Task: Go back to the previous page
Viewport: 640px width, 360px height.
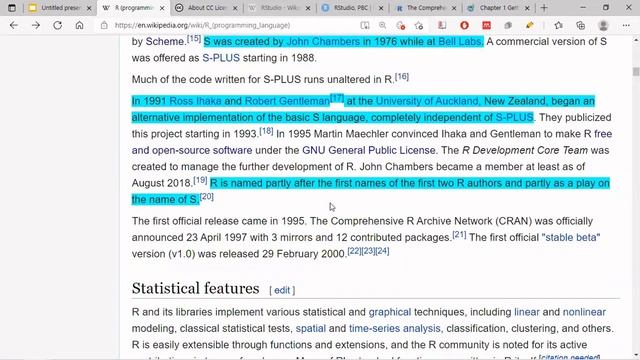Action: pyautogui.click(x=14, y=25)
